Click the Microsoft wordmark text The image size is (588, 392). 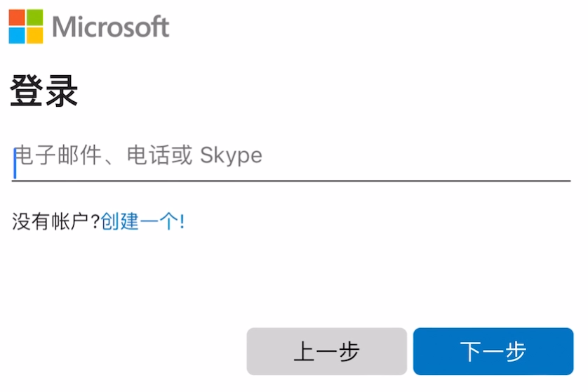[111, 27]
